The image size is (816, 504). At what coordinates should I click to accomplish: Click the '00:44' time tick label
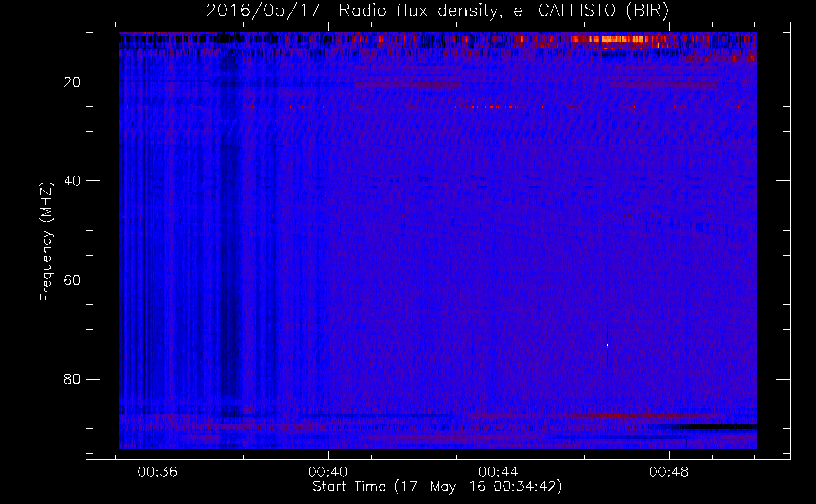pos(499,472)
